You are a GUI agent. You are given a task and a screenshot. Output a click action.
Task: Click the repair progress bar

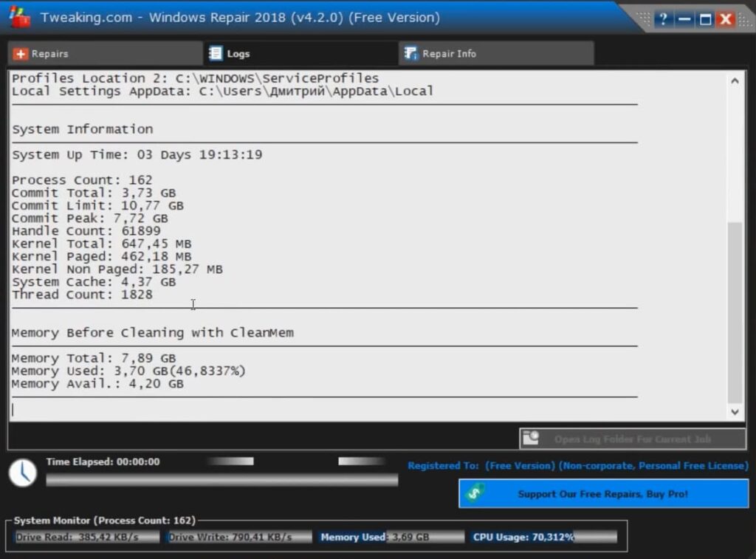(222, 479)
